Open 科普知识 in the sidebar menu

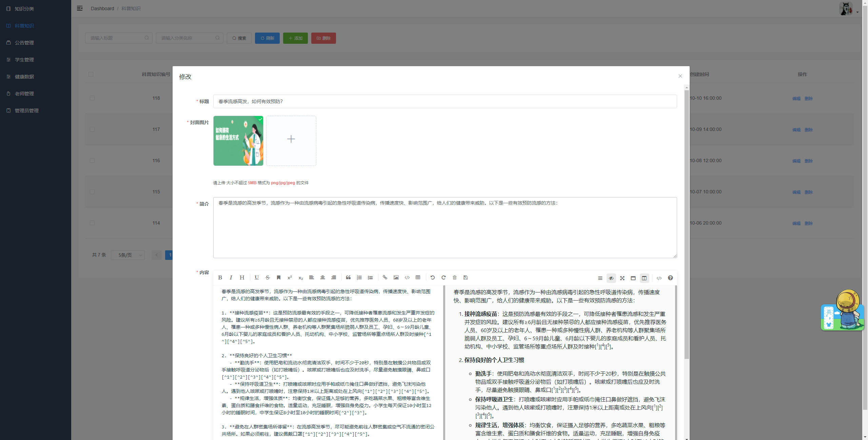point(36,25)
